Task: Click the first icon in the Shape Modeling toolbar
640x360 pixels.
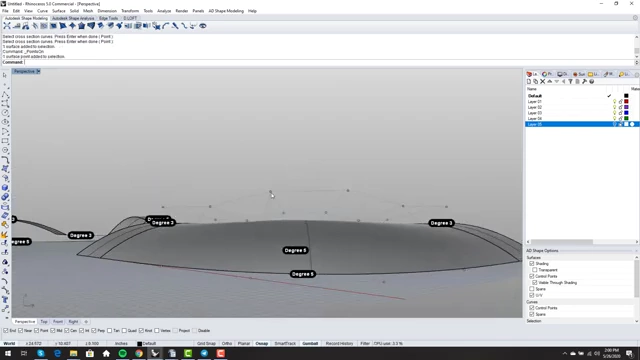Action: click(7, 26)
